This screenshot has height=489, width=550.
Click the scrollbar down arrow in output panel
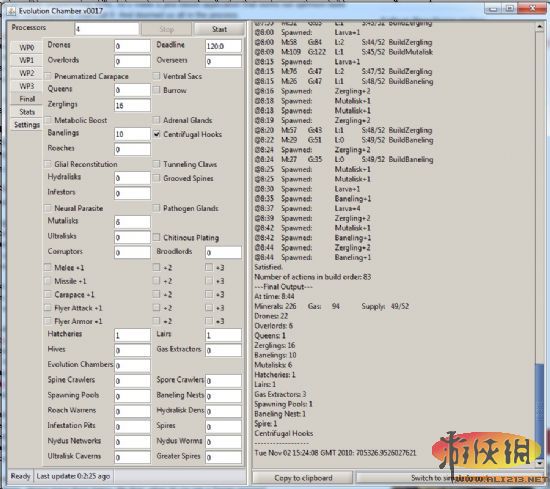[539, 463]
